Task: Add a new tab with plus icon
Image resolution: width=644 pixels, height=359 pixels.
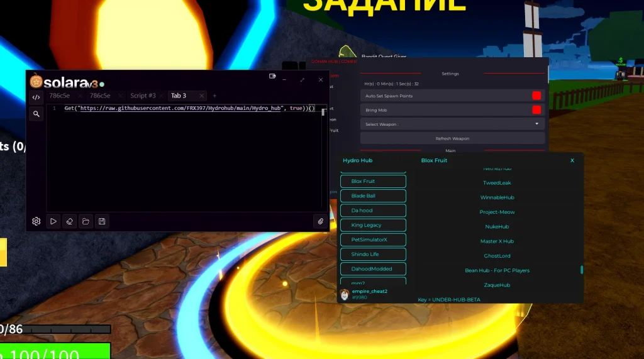Action: point(214,96)
